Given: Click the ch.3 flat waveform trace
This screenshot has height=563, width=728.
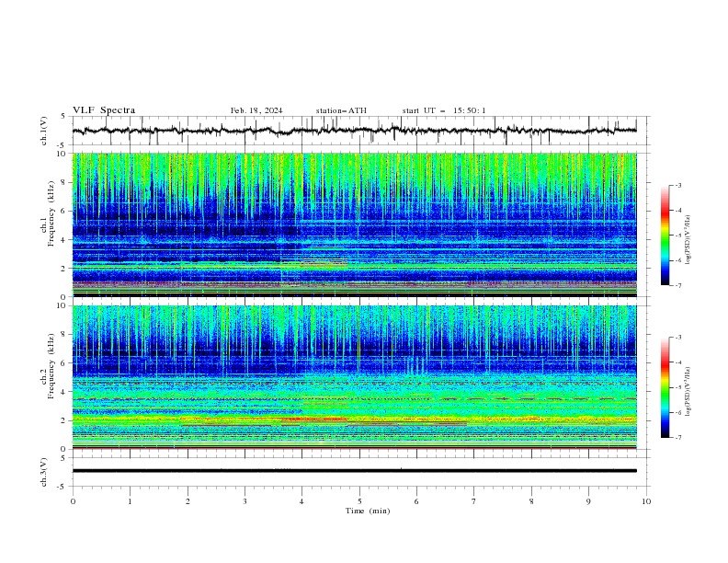Looking at the screenshot, I should tap(354, 471).
